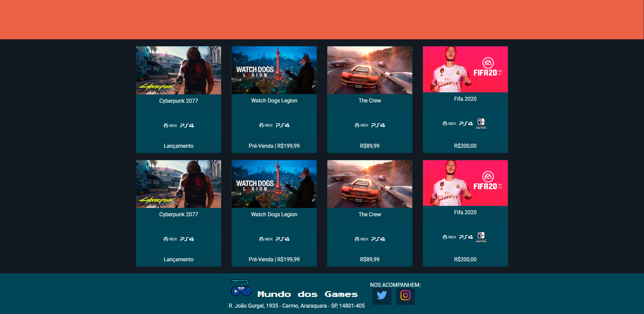Viewport: 644px width, 314px height.
Task: Click Xbox icon on first-row Cyberpunk 2077 card
Action: (170, 126)
